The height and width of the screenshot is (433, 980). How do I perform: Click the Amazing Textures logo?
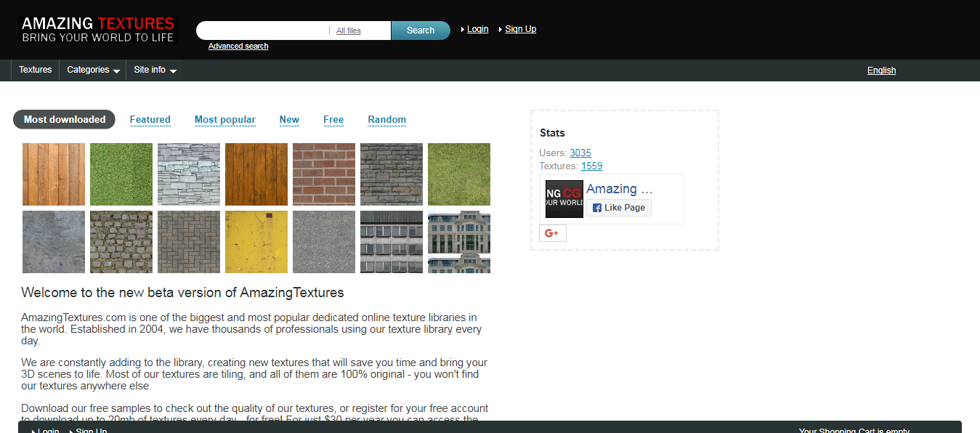point(98,30)
